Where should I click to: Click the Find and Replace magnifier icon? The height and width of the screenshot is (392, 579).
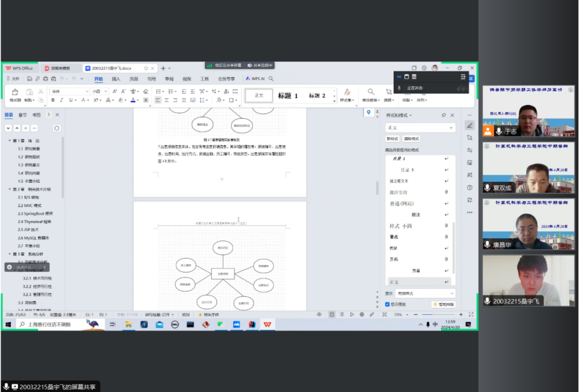point(370,92)
